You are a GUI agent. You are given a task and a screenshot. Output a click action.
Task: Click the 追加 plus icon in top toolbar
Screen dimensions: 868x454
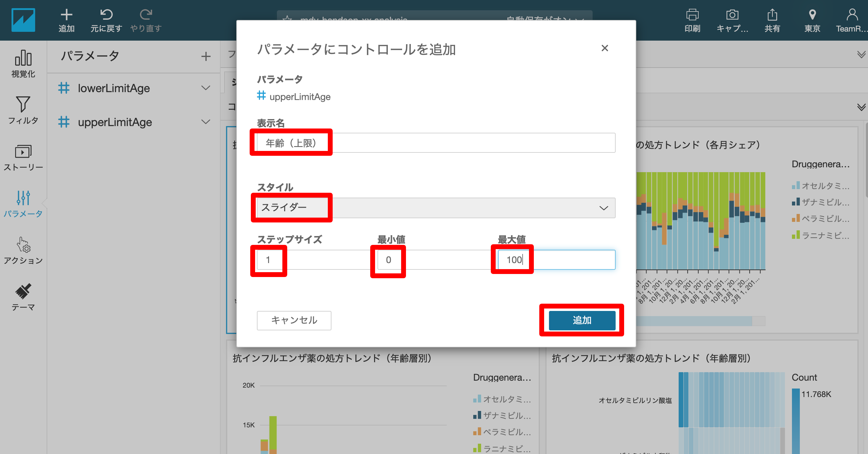coord(66,15)
